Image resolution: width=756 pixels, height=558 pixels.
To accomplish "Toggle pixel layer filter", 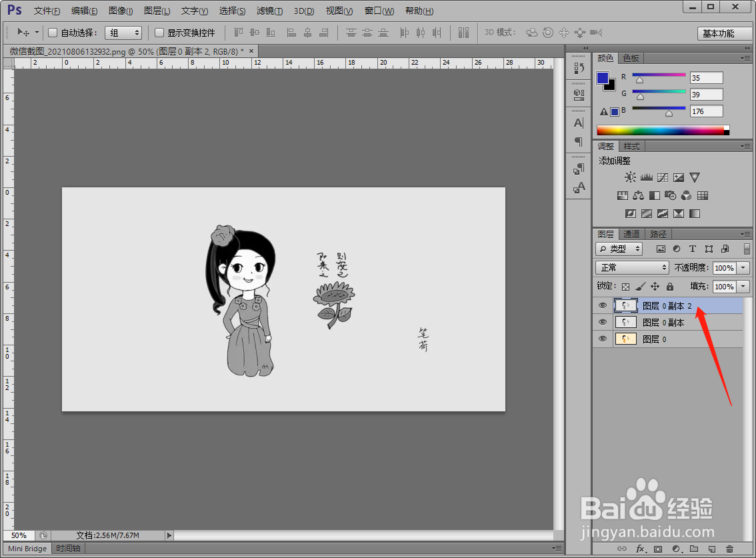I will [661, 249].
